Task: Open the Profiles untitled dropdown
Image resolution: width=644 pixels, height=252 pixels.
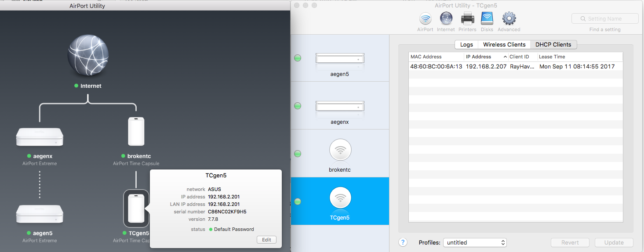Action: point(475,242)
